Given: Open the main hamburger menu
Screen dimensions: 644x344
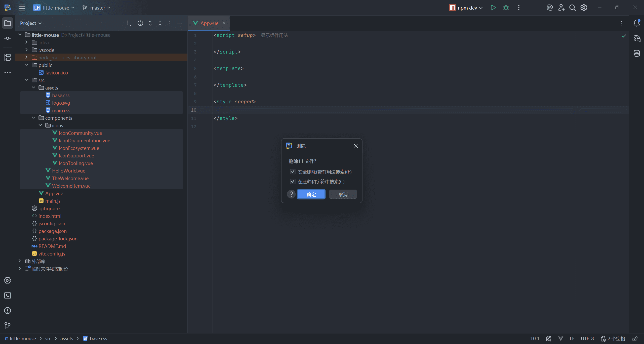Looking at the screenshot, I should (x=22, y=8).
